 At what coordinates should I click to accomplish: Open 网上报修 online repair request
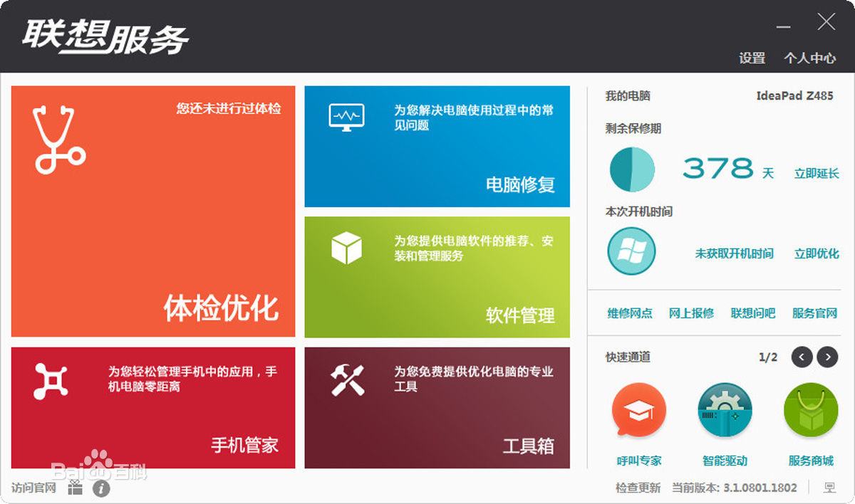[691, 313]
